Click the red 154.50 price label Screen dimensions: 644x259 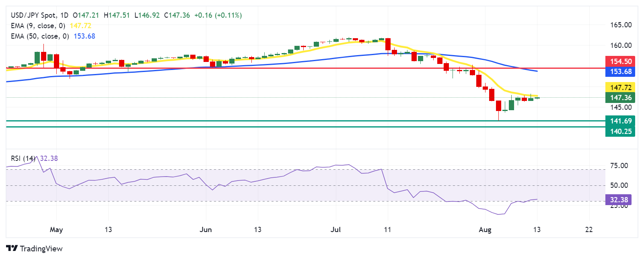(620, 62)
